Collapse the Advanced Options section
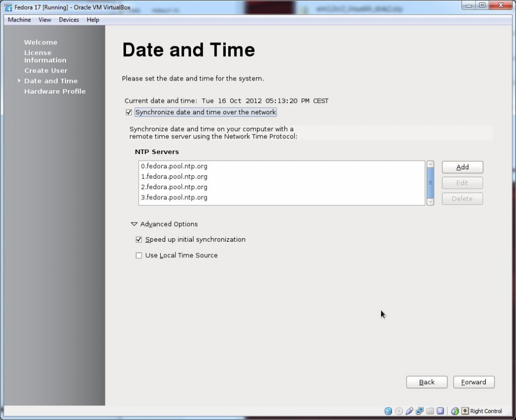 (134, 224)
